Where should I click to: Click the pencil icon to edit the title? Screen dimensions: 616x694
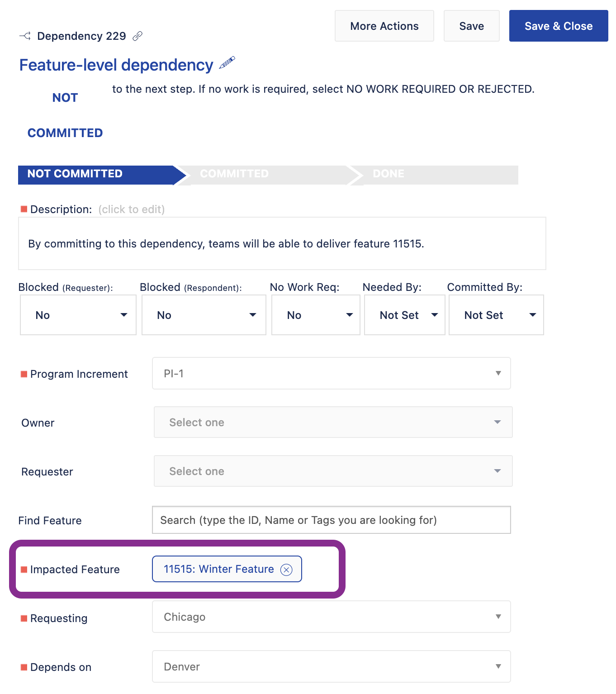227,63
